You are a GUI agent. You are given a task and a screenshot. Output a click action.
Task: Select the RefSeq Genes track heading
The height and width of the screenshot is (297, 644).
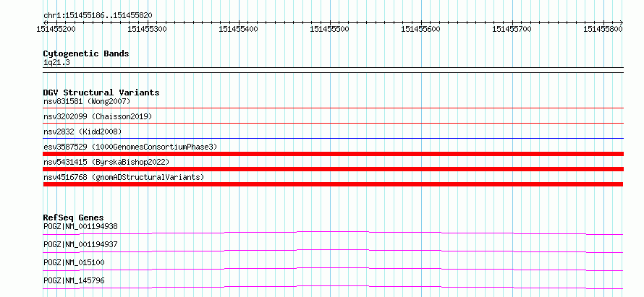pyautogui.click(x=74, y=218)
